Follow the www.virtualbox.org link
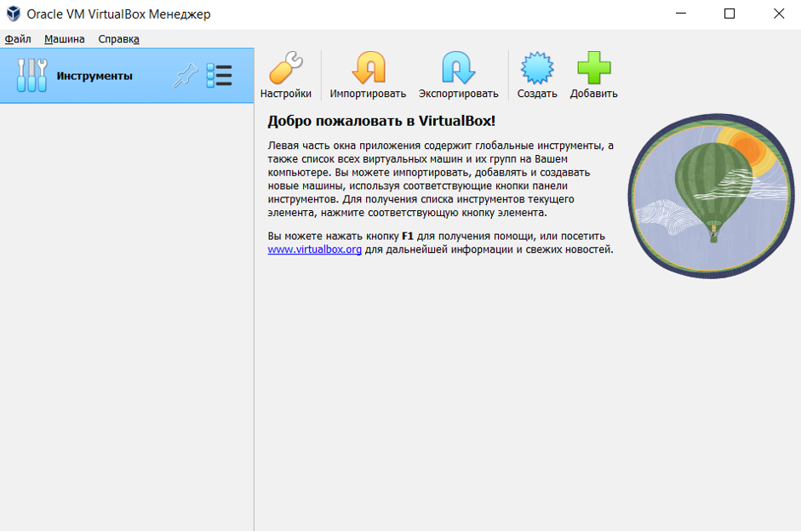This screenshot has height=532, width=801. (314, 249)
